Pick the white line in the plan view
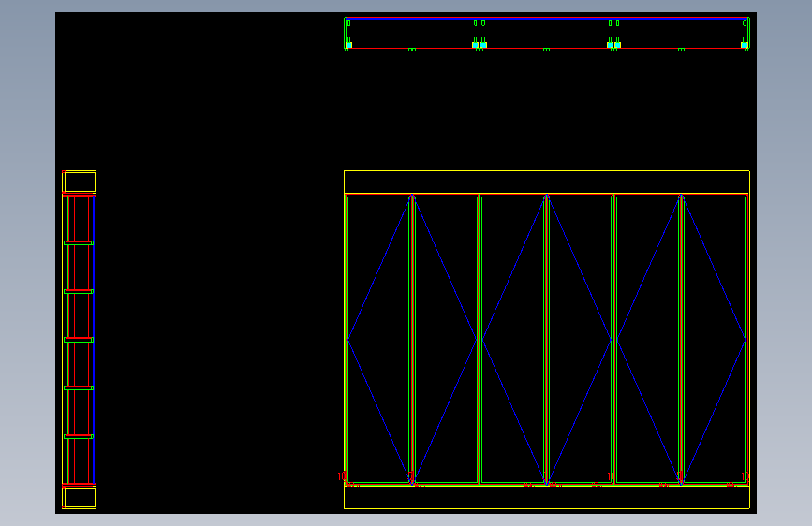 click(511, 51)
